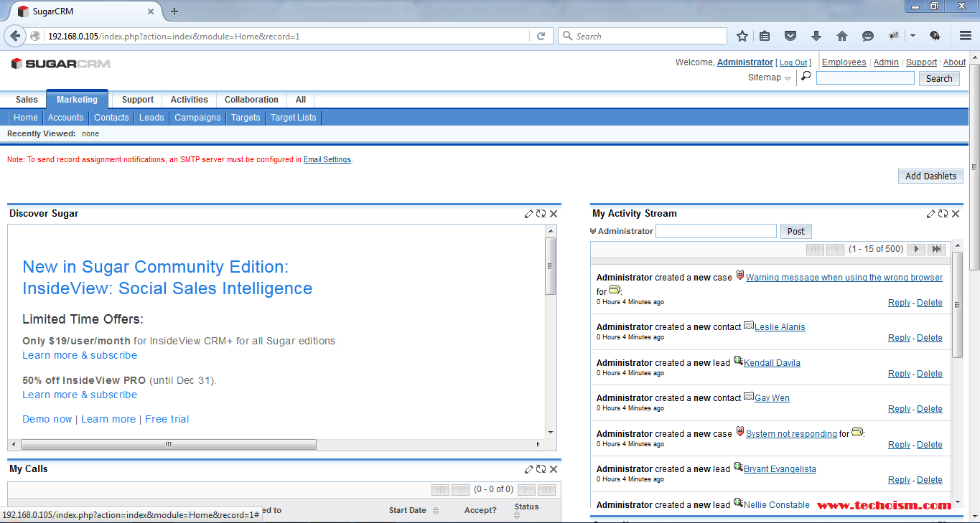Refresh the Discover Sugar dashlet

coord(541,214)
